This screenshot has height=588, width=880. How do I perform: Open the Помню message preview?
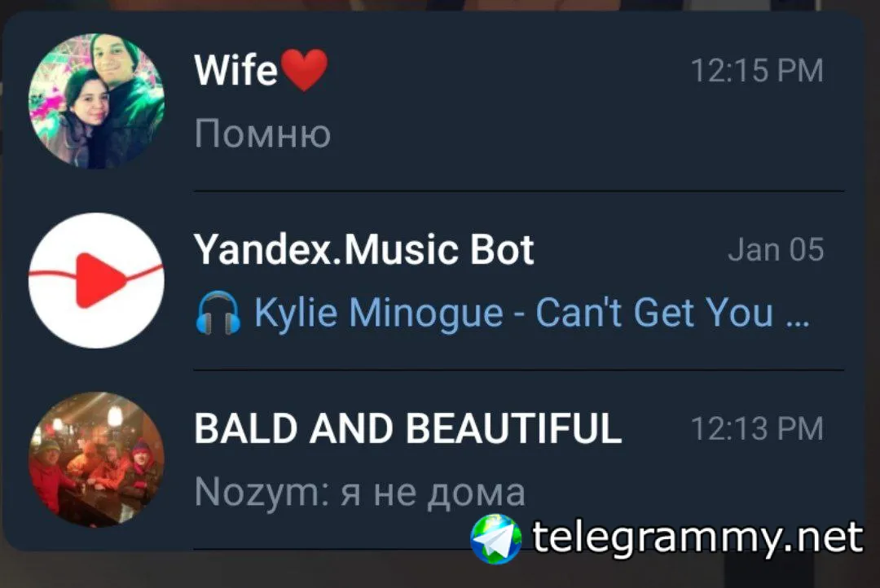[262, 134]
